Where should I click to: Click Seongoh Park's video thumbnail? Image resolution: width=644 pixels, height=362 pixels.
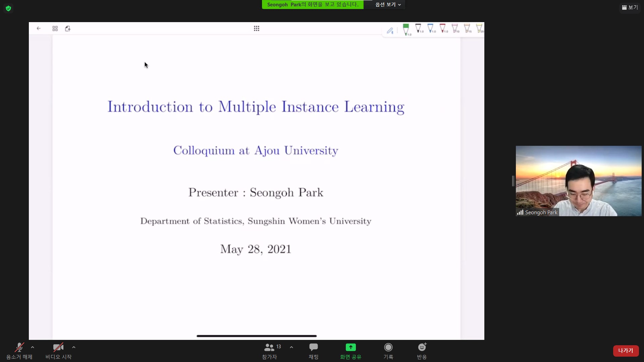click(579, 181)
